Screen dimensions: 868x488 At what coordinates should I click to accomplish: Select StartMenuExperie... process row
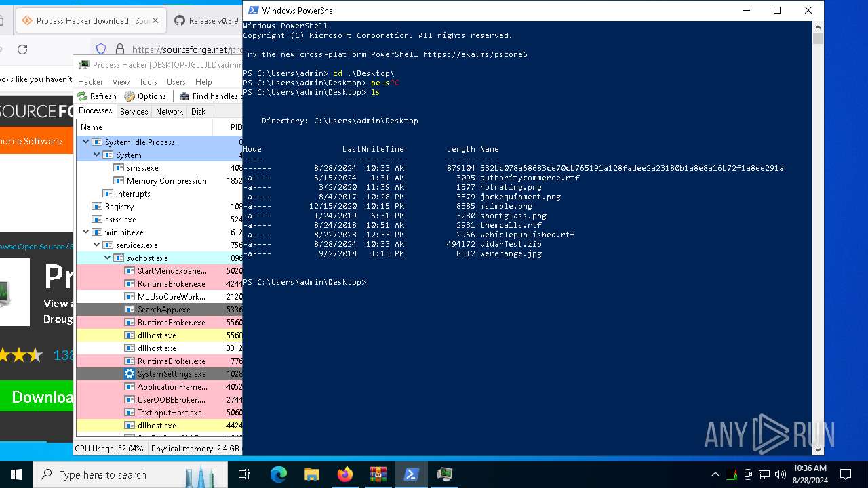(x=159, y=270)
